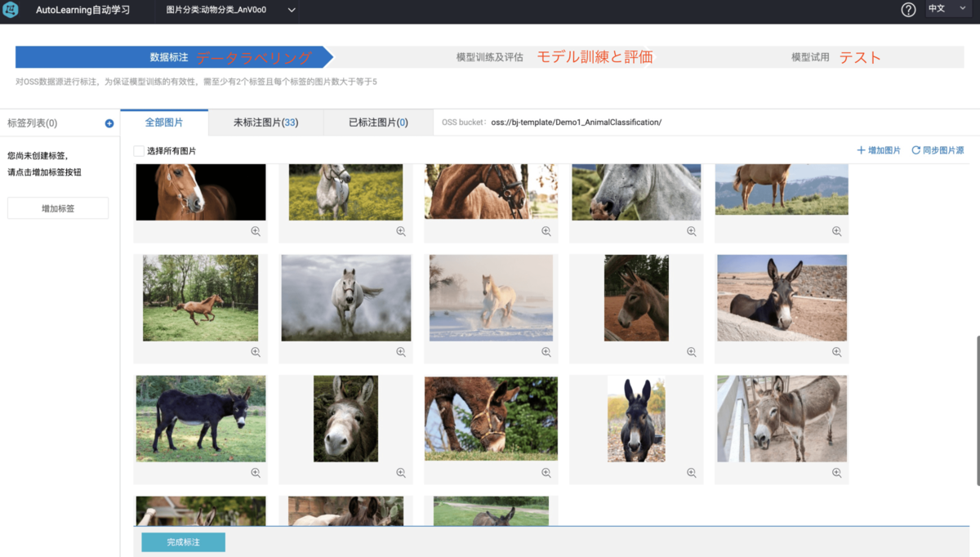Zoom the haltered brown horse grazing image
Screen dimensions: 980x557
546,473
